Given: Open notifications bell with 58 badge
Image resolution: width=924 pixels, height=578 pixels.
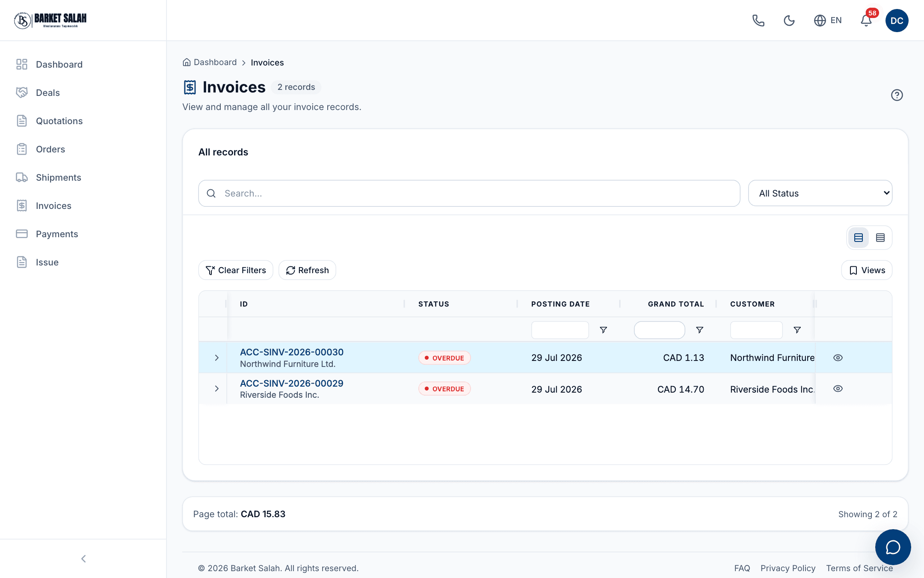Looking at the screenshot, I should tap(866, 20).
